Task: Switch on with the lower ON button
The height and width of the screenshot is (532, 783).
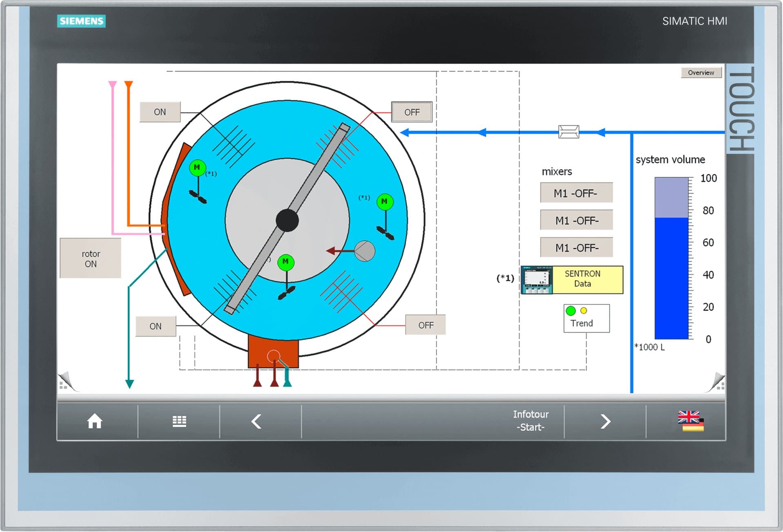Action: [x=155, y=326]
